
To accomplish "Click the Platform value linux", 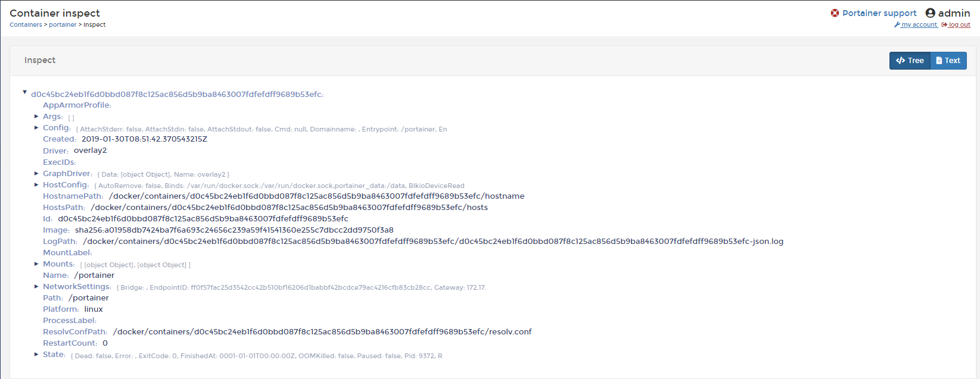I will (x=94, y=309).
